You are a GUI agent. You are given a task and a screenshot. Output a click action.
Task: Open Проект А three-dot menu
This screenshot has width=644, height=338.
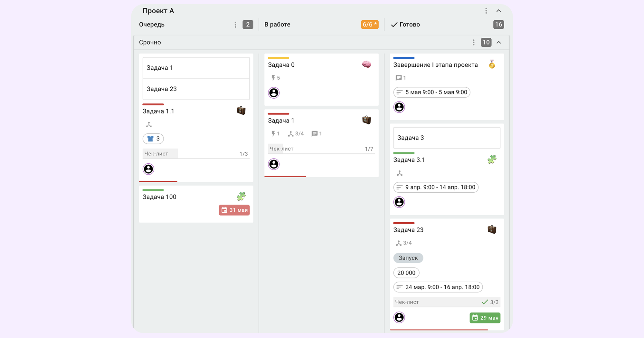pyautogui.click(x=486, y=11)
